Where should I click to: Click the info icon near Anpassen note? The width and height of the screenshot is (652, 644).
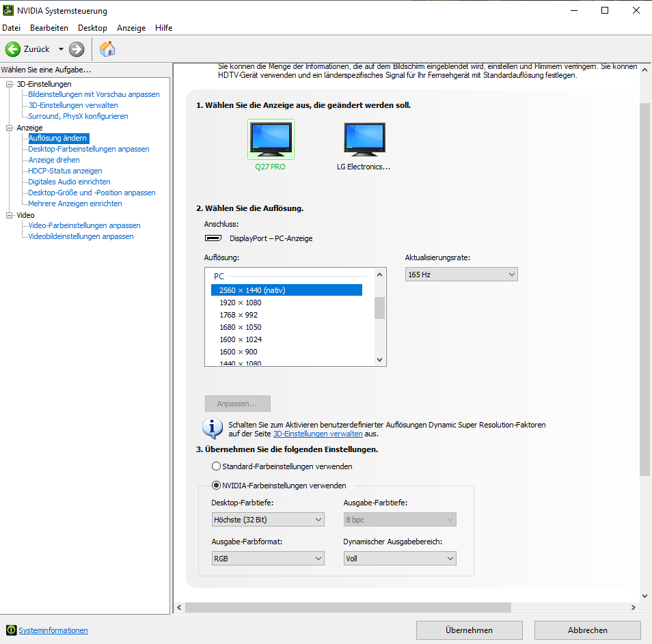[x=213, y=428]
